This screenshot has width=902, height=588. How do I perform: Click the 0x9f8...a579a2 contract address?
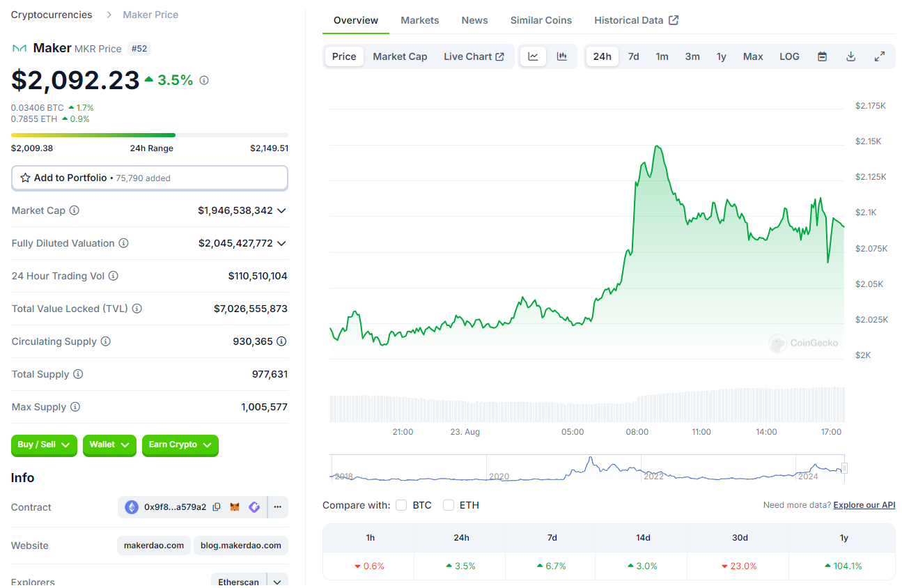(176, 507)
